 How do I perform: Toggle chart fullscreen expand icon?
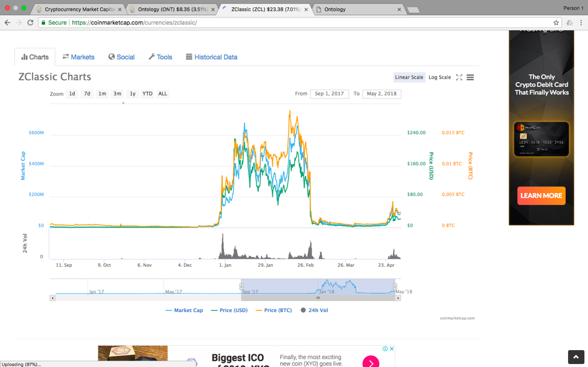click(459, 77)
